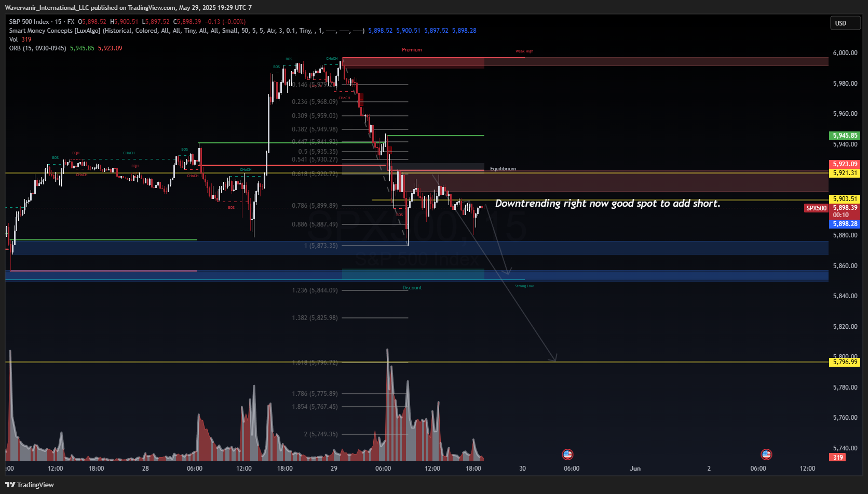This screenshot has height=494, width=868.
Task: Select the yellow 5,796.99 price label
Action: 845,362
